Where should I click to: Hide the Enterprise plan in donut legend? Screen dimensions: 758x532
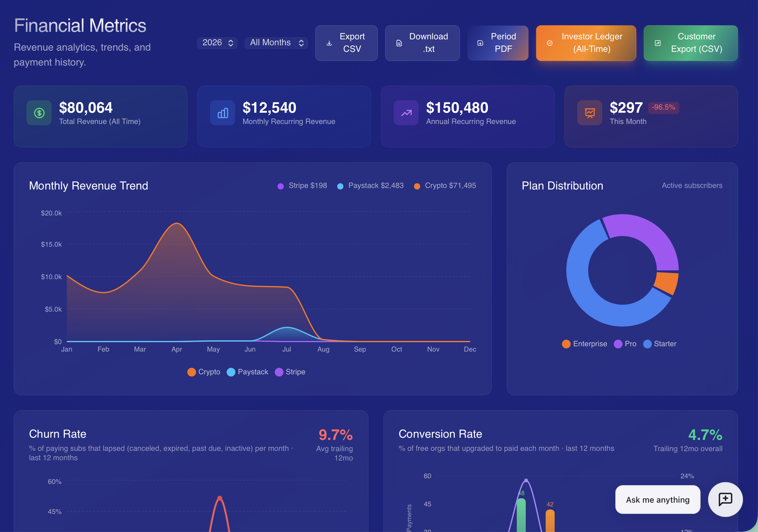tap(584, 344)
